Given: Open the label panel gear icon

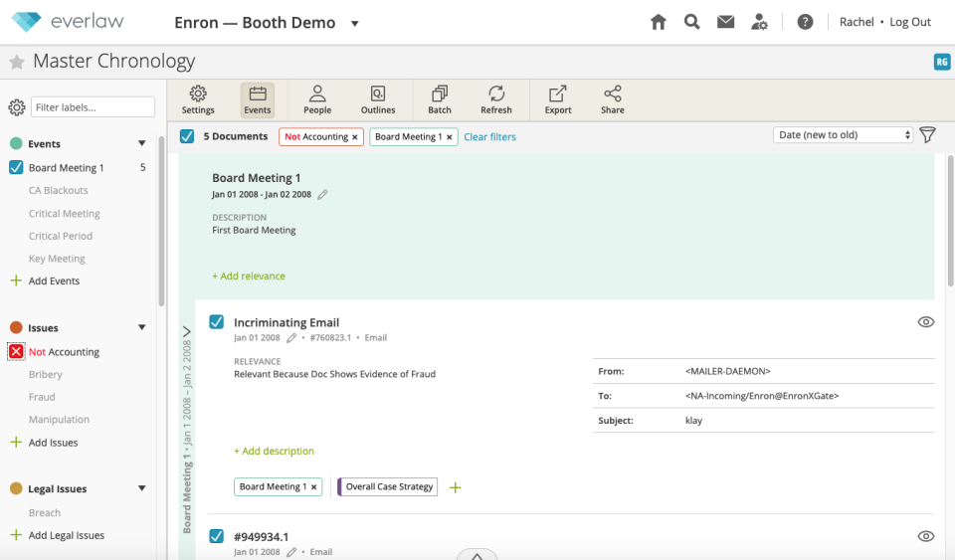Looking at the screenshot, I should pyautogui.click(x=17, y=107).
